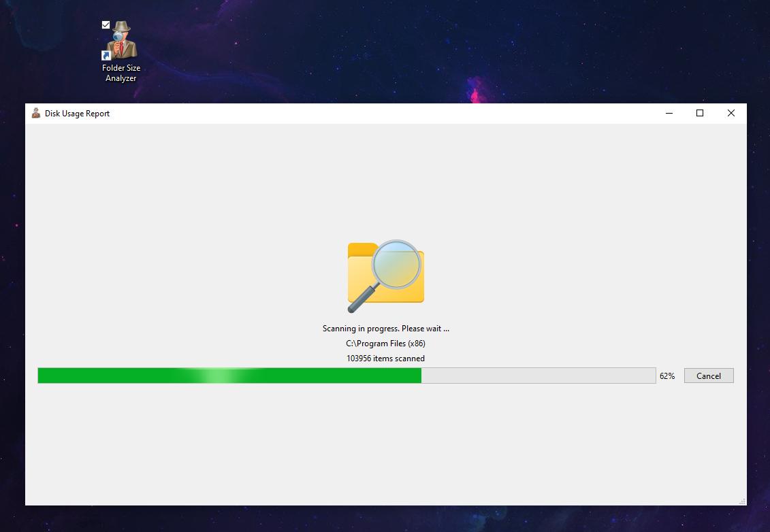770x532 pixels.
Task: Select the "Scanning in progress. Please wait ..." text
Action: [385, 329]
